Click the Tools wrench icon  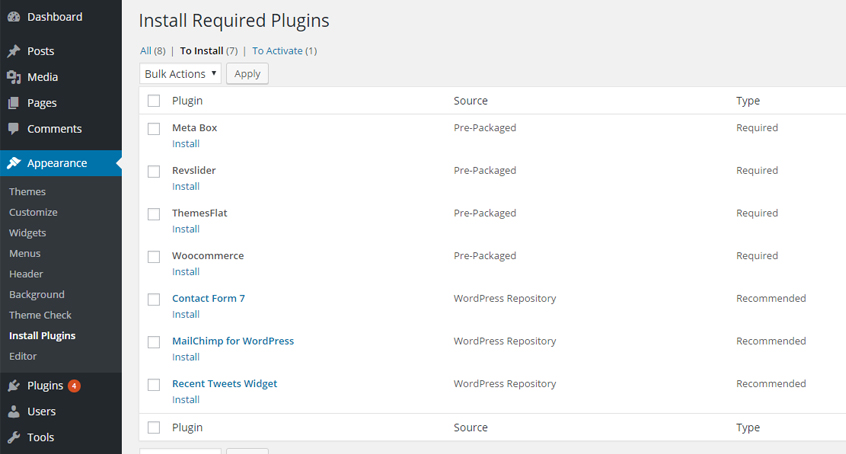pyautogui.click(x=14, y=437)
